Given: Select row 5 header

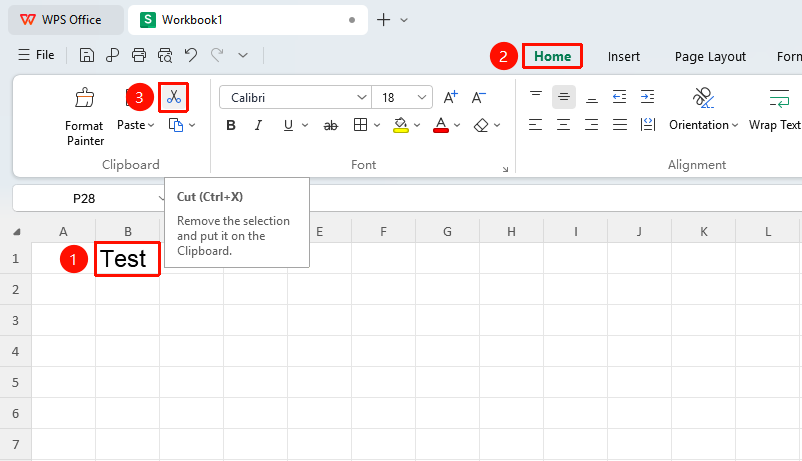Looking at the screenshot, I should coord(16,382).
